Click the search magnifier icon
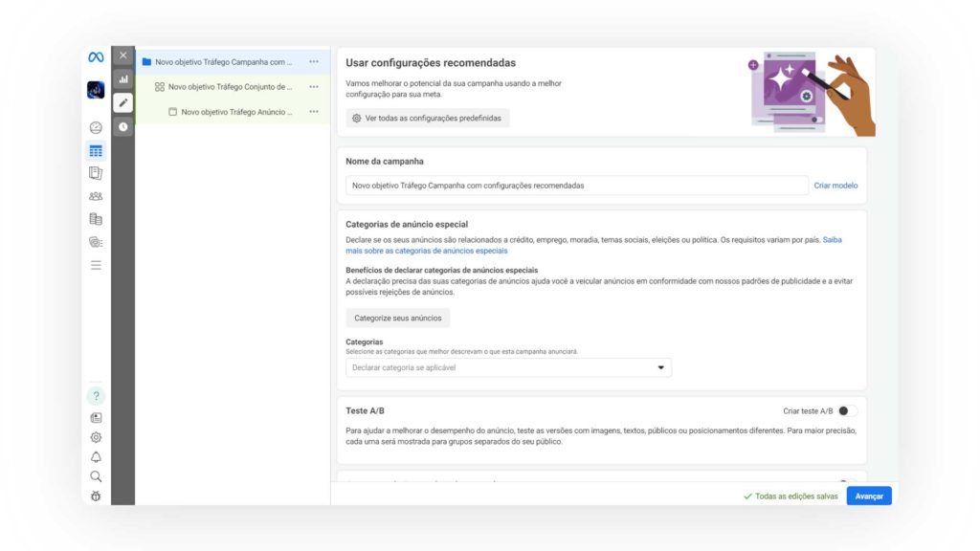The width and height of the screenshot is (980, 551). [x=96, y=476]
